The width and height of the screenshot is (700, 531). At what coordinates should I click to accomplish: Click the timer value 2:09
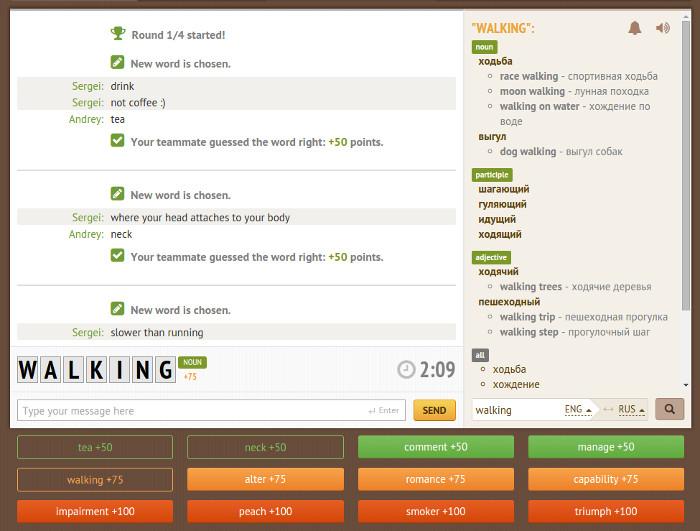coord(437,370)
